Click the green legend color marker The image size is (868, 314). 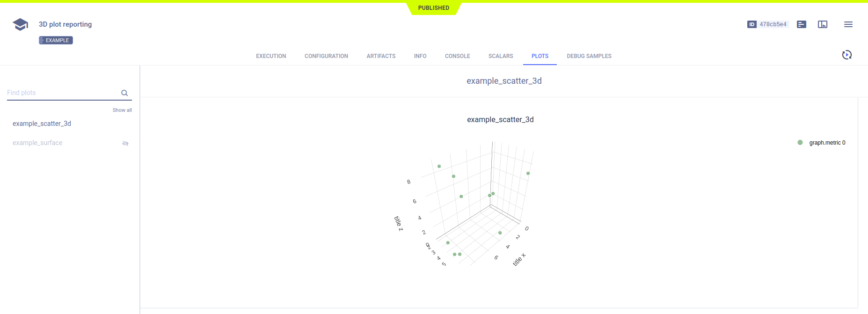800,143
